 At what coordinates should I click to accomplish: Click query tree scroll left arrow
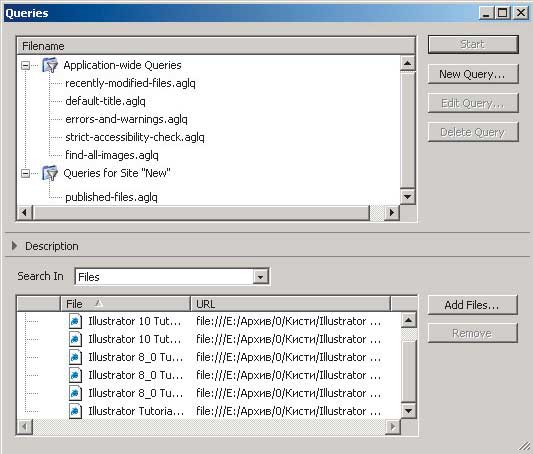pos(25,213)
